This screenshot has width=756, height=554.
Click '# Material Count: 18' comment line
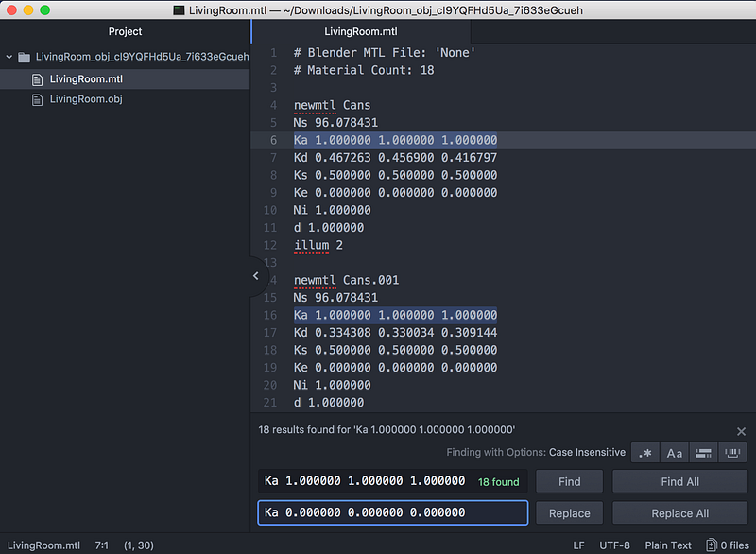point(364,70)
